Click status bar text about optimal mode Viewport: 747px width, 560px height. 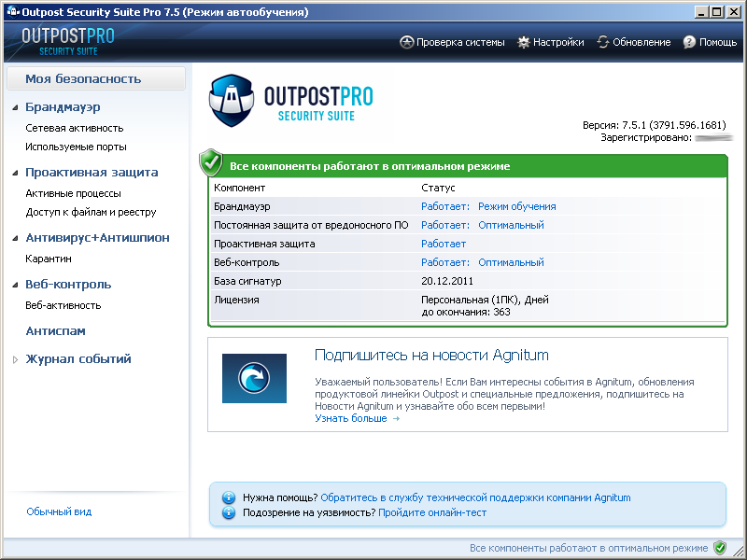[x=589, y=548]
